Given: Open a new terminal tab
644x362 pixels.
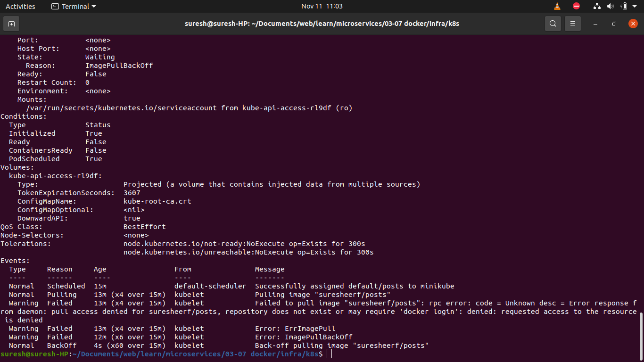Looking at the screenshot, I should [x=11, y=24].
